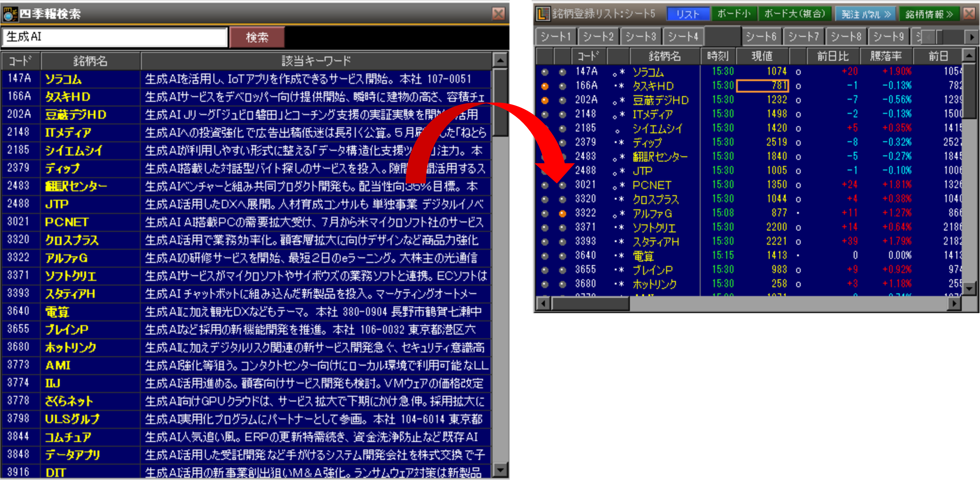Toggle the second gray dot in 3640 電算 row

(x=562, y=256)
